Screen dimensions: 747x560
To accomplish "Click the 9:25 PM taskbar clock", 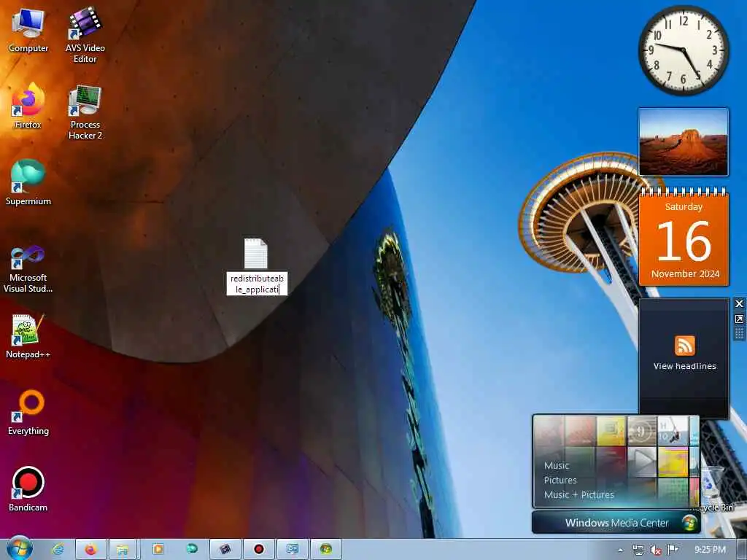I will coord(710,550).
